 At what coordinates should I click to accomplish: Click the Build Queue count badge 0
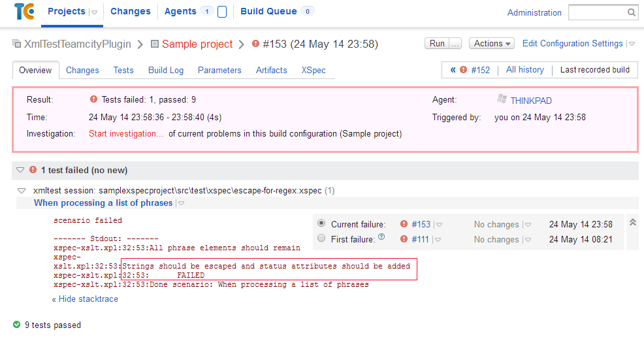[307, 12]
